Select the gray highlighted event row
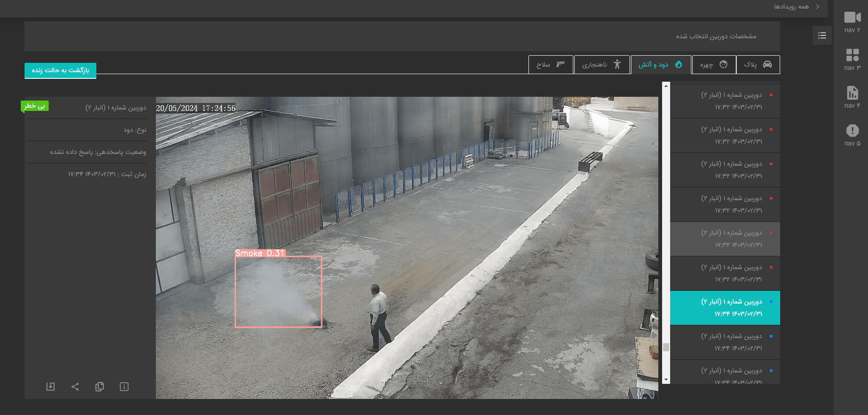The image size is (868, 415). pos(725,239)
